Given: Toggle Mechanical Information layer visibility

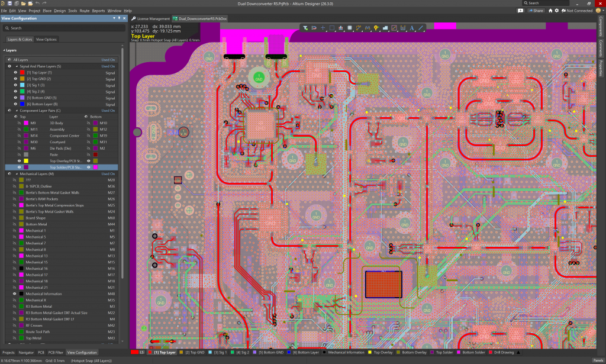Looking at the screenshot, I should click(x=14, y=294).
